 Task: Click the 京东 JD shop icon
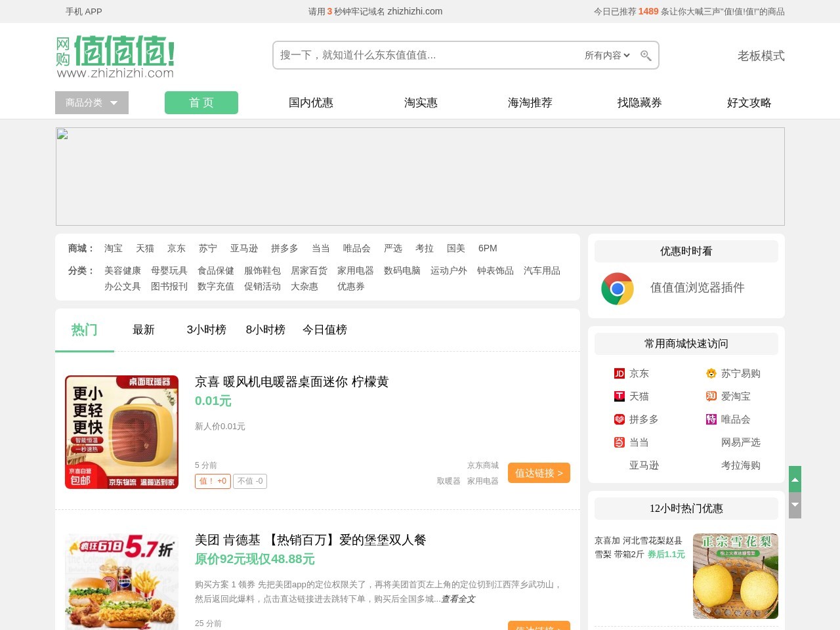pyautogui.click(x=619, y=373)
